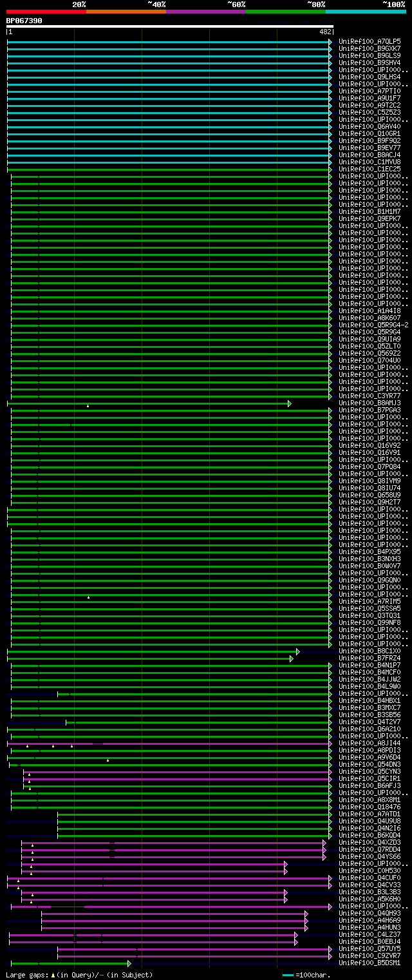Select hit label UniRef100_A4HUN3
Image resolution: width=412 pixels, height=980 pixels.
(370, 927)
